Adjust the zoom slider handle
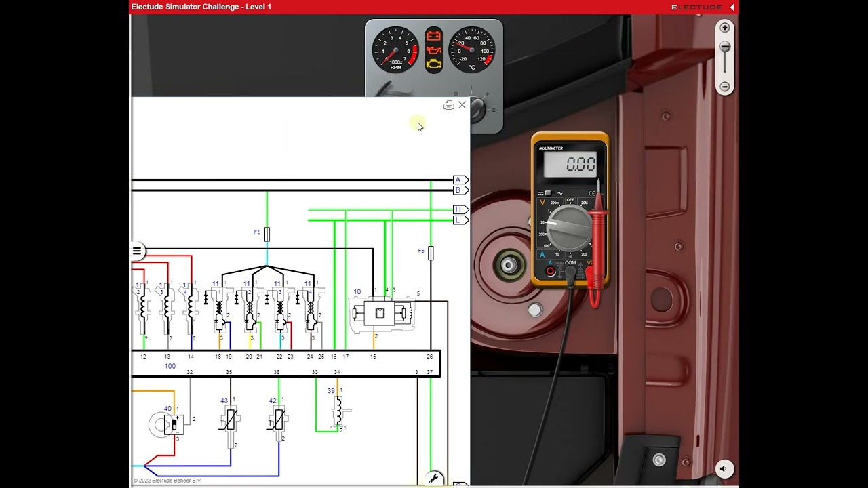Screen dimensions: 868x488 pyautogui.click(x=725, y=47)
